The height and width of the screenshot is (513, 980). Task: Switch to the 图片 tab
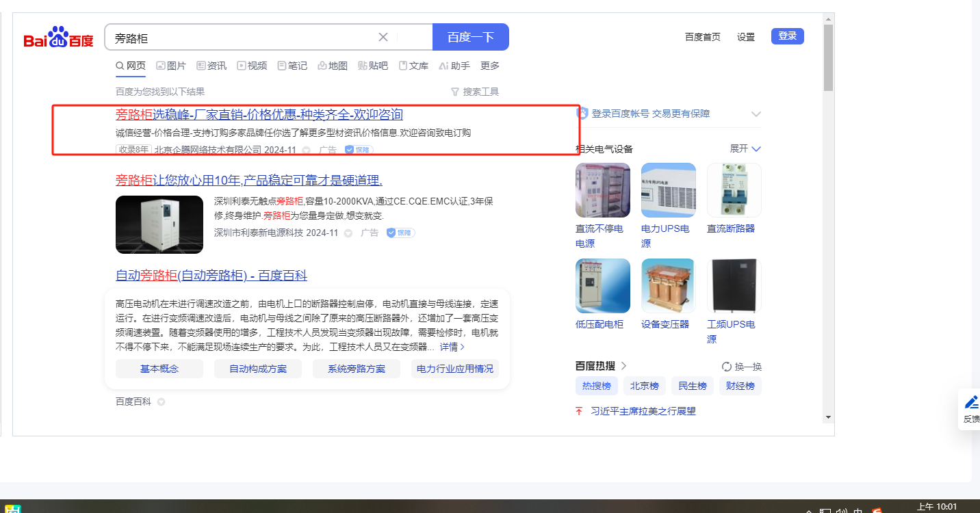[x=171, y=66]
